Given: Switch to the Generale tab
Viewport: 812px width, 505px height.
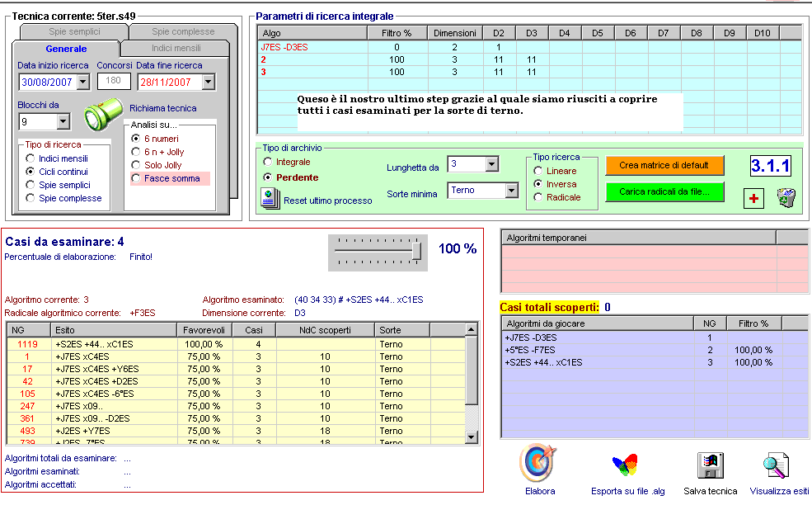Looking at the screenshot, I should click(66, 49).
